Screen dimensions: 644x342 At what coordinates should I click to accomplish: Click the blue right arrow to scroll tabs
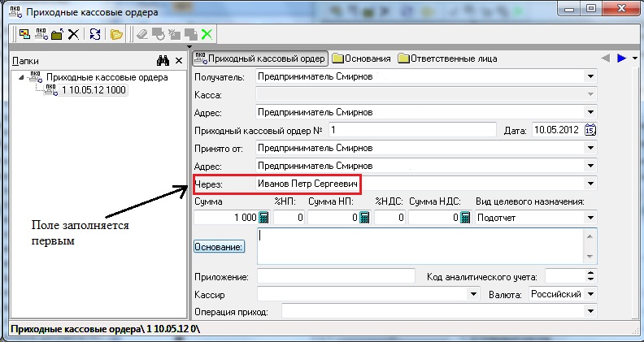pos(621,58)
